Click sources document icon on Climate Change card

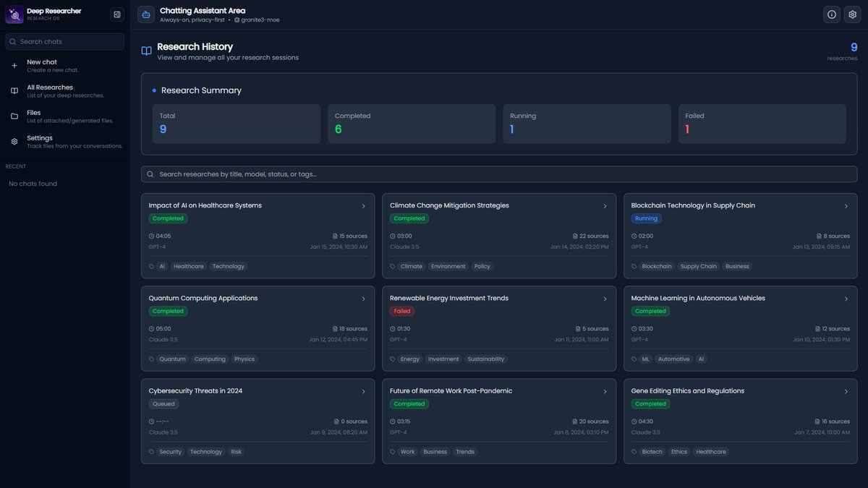tap(576, 236)
